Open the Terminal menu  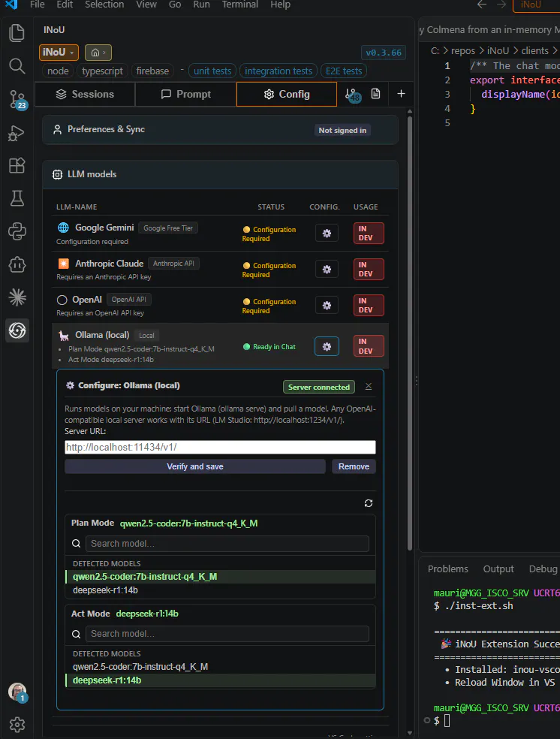(x=239, y=5)
